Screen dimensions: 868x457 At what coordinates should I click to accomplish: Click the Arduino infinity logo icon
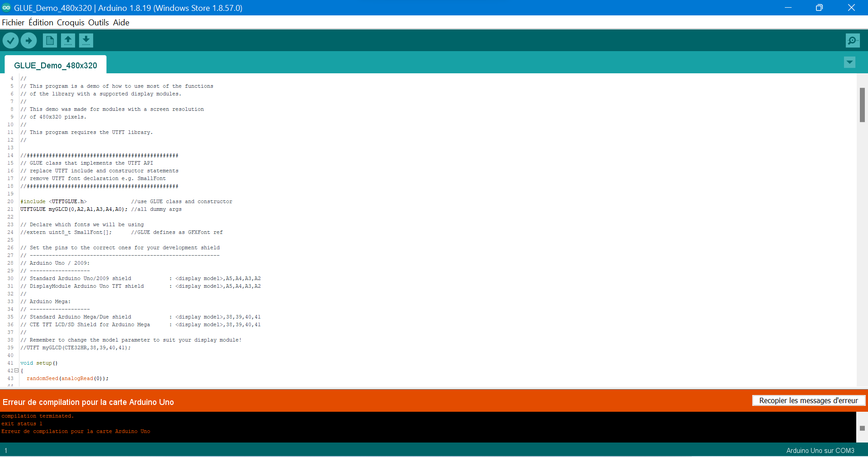point(6,8)
